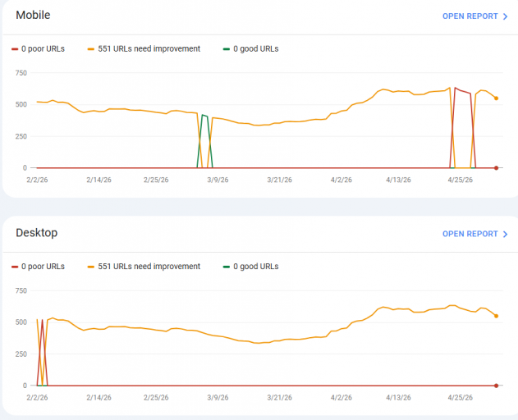Click 2/2/26 date label on Desktop chart
This screenshot has height=420, width=518.
pyautogui.click(x=37, y=398)
